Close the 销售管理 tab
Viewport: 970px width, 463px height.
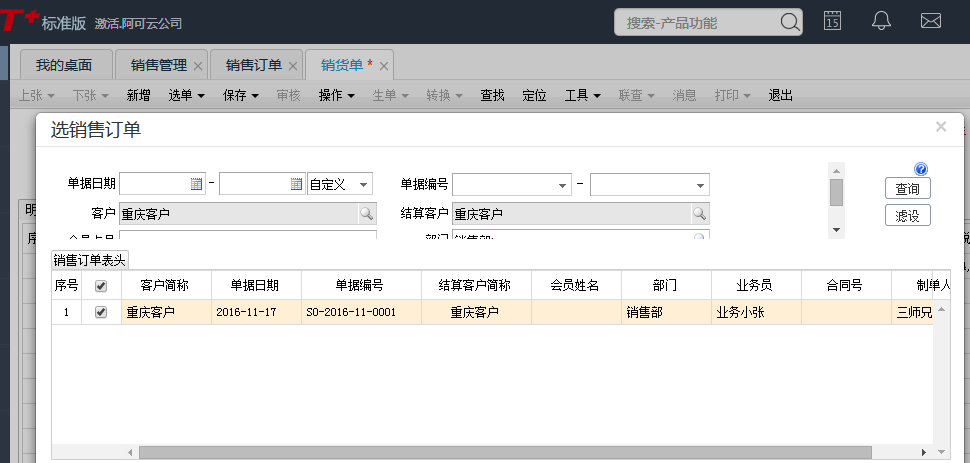[x=198, y=66]
